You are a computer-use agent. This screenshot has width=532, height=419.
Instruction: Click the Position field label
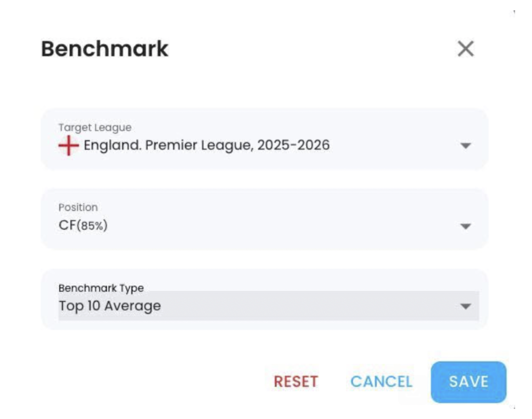coord(78,207)
